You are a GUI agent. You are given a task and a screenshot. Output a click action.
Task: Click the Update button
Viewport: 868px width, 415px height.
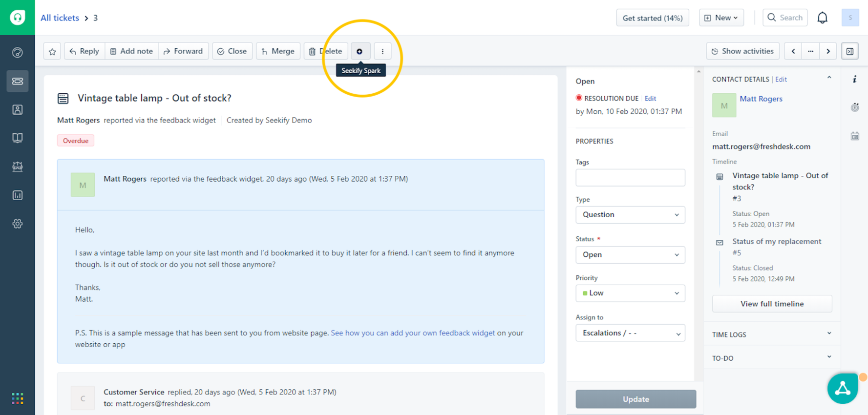coord(635,399)
